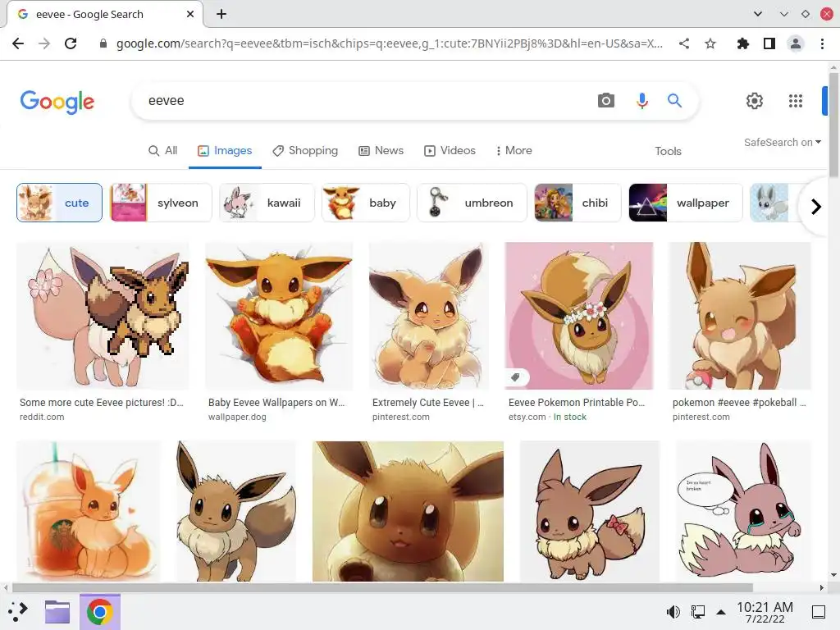
Task: Open the application launcher in taskbar
Action: click(x=18, y=611)
